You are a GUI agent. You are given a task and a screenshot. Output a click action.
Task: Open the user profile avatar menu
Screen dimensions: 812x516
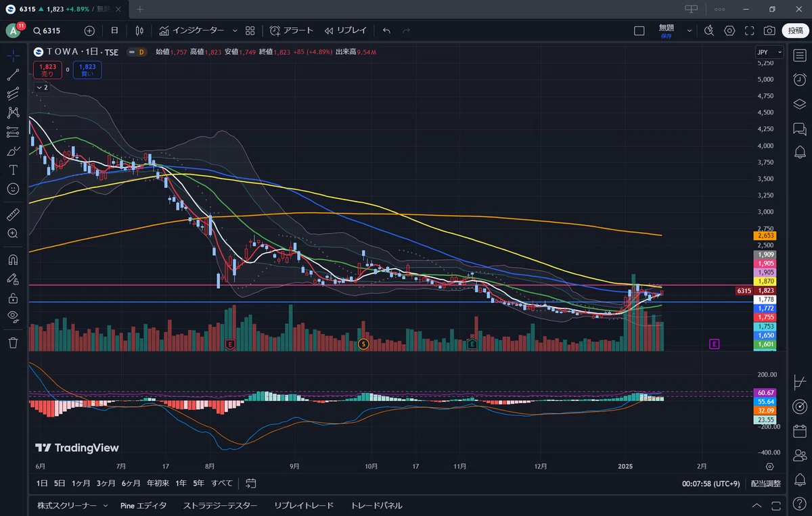[14, 30]
